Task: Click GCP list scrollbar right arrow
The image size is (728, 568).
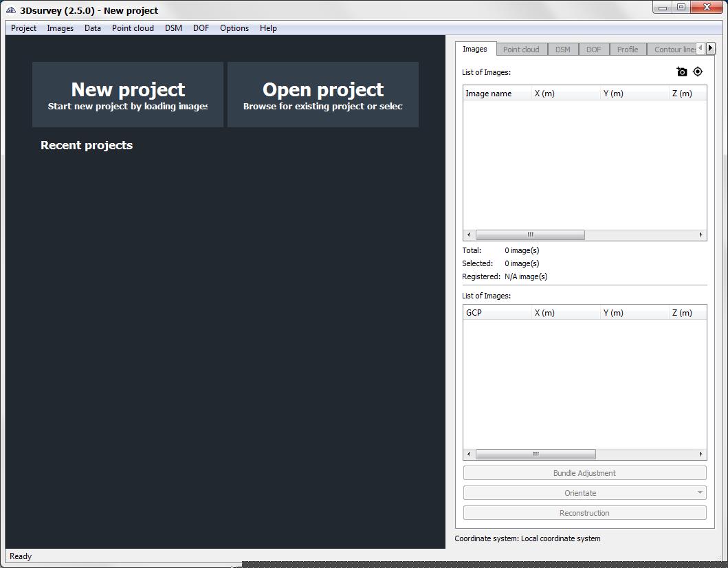Action: [701, 454]
